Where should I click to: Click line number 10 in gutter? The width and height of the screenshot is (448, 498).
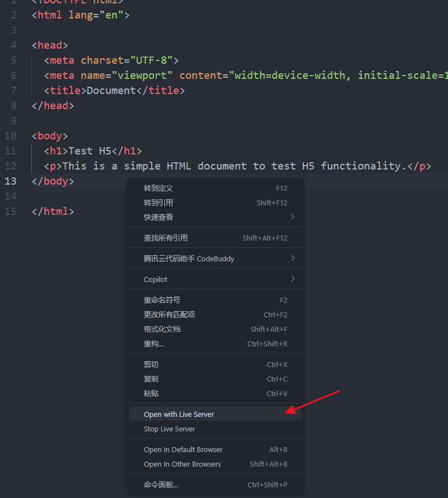click(11, 136)
